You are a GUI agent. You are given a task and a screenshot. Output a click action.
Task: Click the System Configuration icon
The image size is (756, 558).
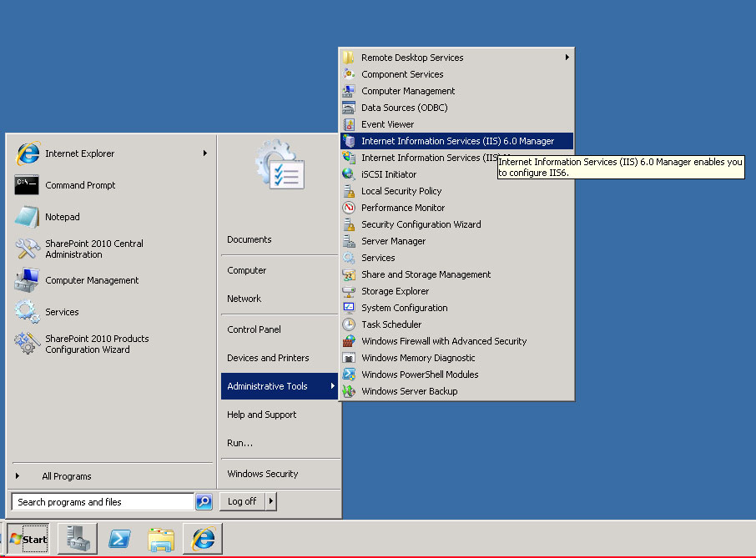(349, 308)
